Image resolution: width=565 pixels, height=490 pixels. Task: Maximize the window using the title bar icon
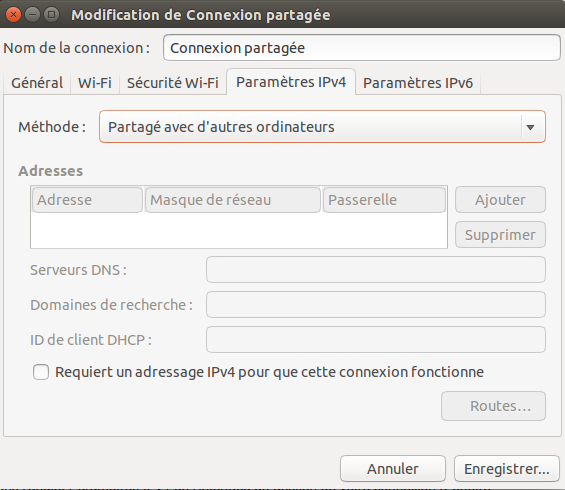52,15
